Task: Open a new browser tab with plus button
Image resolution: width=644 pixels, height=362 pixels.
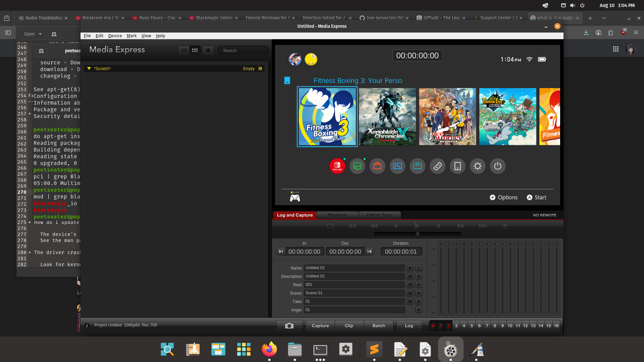Action: tap(590, 18)
